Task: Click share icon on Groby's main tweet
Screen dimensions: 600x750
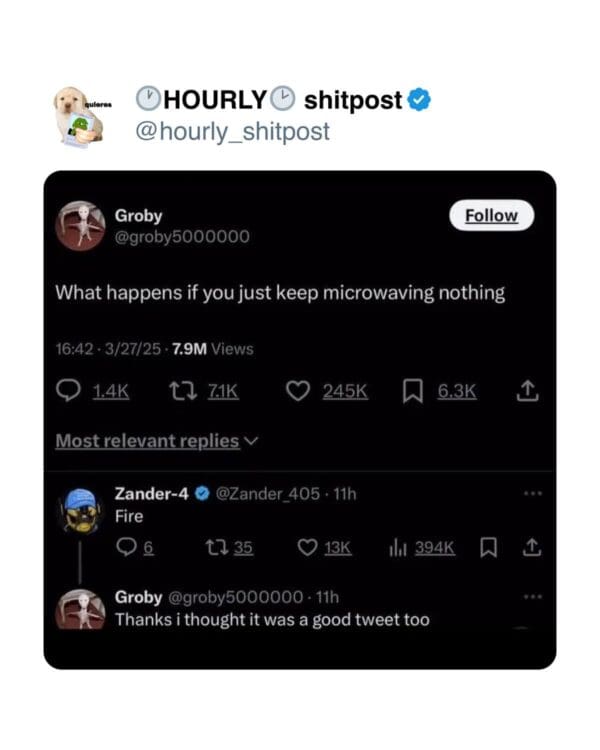Action: (529, 393)
